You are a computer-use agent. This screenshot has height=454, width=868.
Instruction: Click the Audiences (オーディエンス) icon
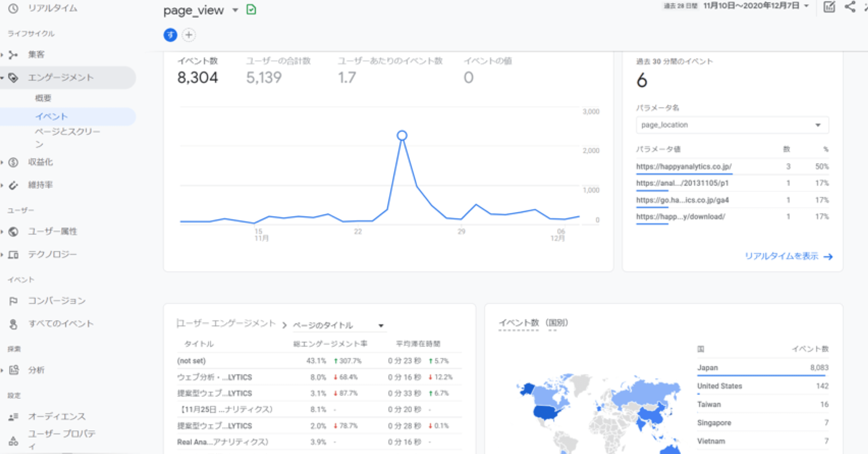point(13,417)
